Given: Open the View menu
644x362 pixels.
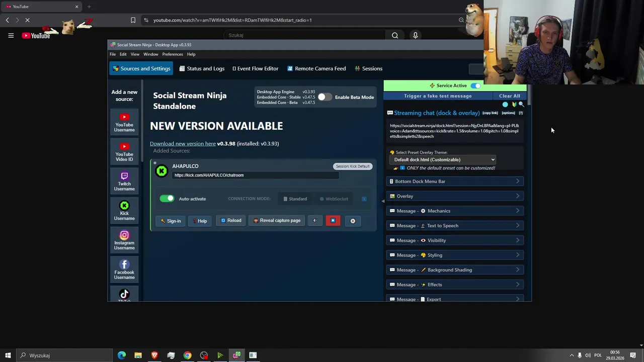Looking at the screenshot, I should pos(135,54).
